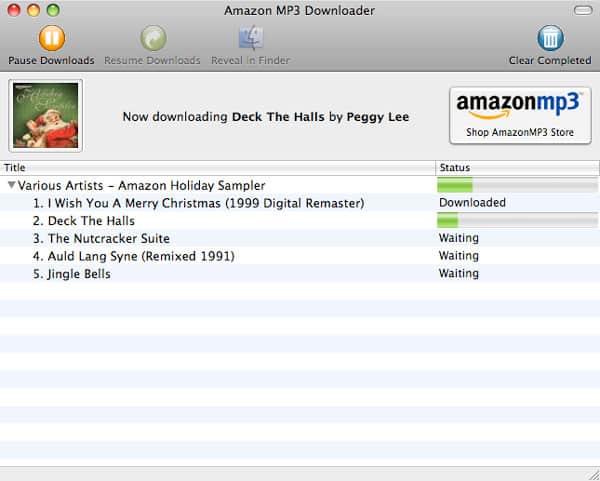
Task: Click the Clear Completed trash icon
Action: (550, 38)
